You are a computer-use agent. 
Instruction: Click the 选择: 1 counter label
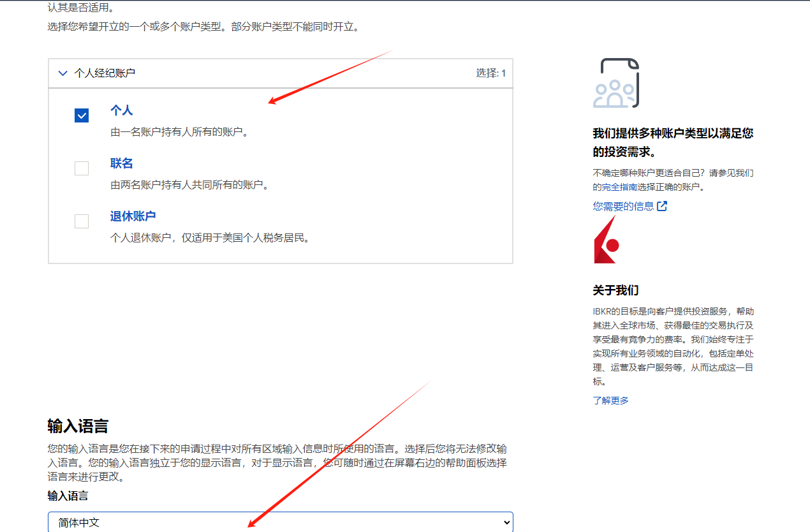coord(491,73)
